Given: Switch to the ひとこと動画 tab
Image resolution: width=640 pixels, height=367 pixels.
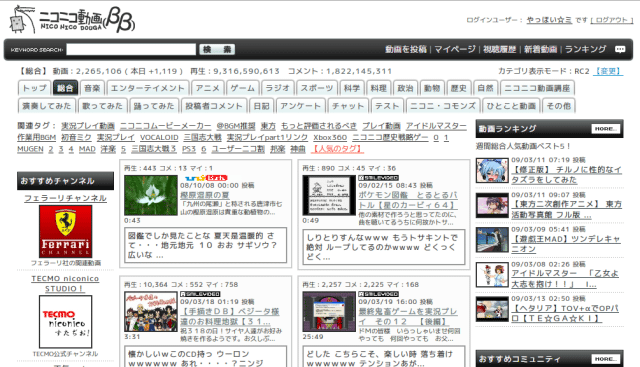Looking at the screenshot, I should 511,106.
